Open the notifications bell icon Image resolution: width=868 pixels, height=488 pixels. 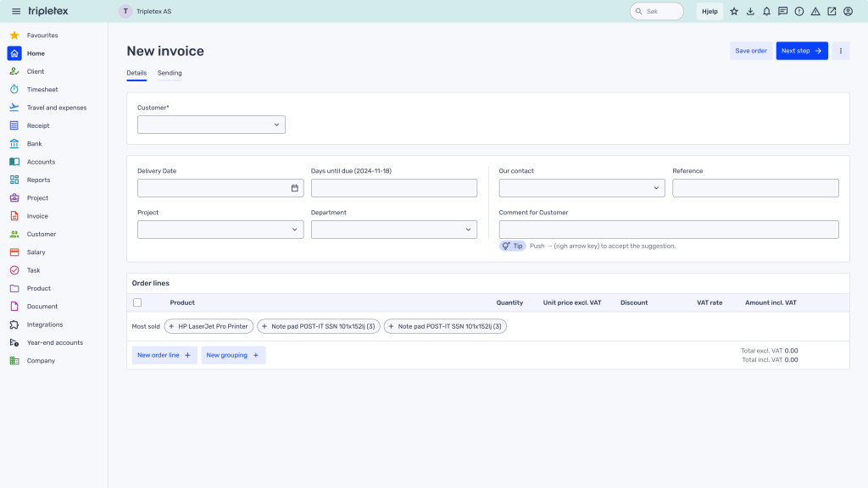(x=766, y=11)
